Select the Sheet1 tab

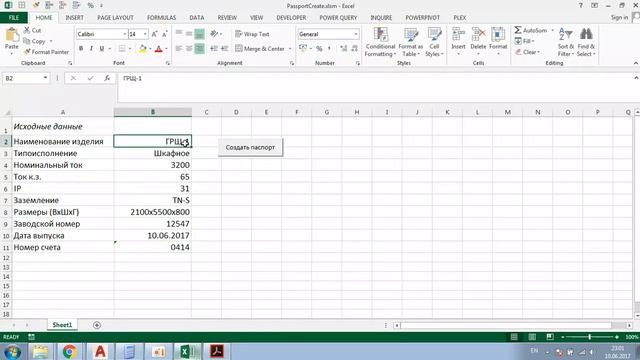[62, 325]
